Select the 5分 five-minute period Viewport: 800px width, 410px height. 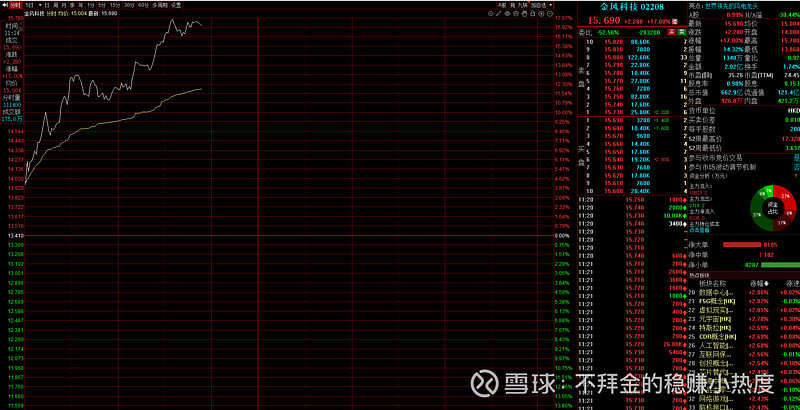(x=102, y=5)
